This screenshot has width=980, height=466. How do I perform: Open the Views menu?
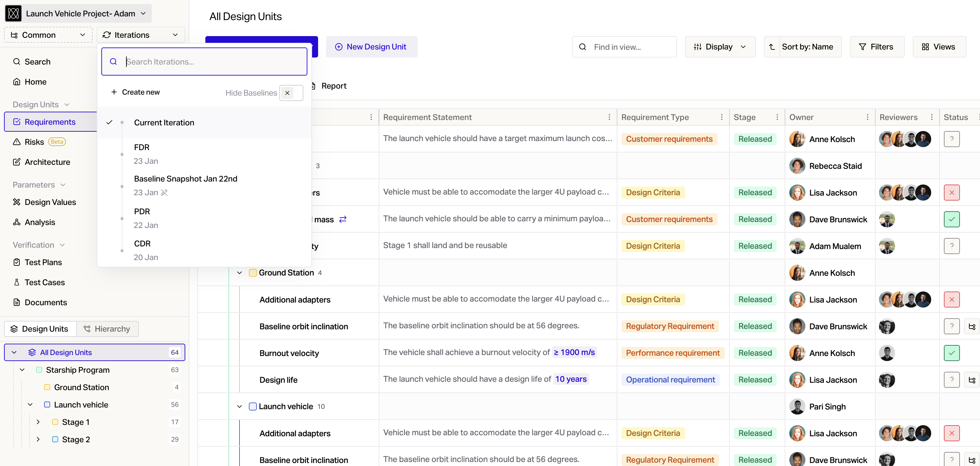(939, 47)
